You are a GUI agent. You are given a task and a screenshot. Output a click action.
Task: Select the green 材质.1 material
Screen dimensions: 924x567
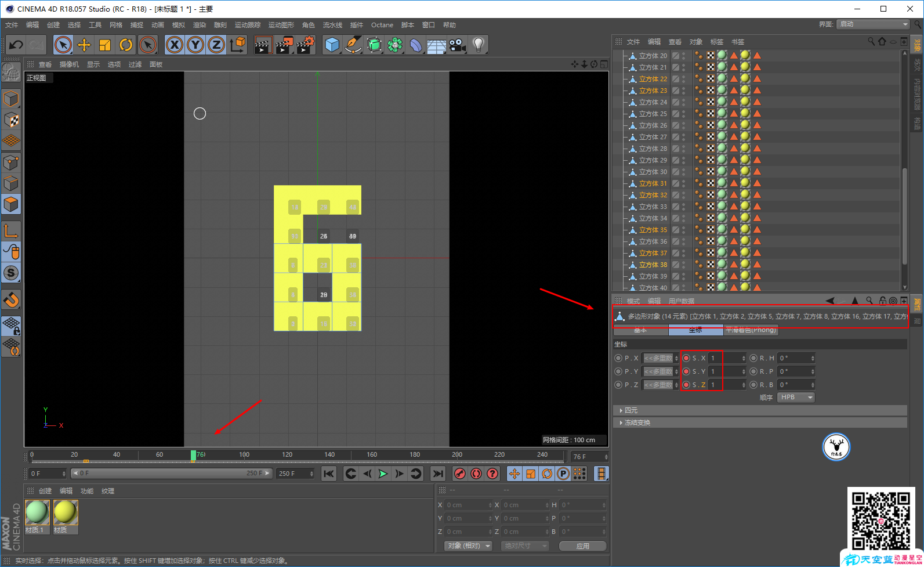click(37, 512)
